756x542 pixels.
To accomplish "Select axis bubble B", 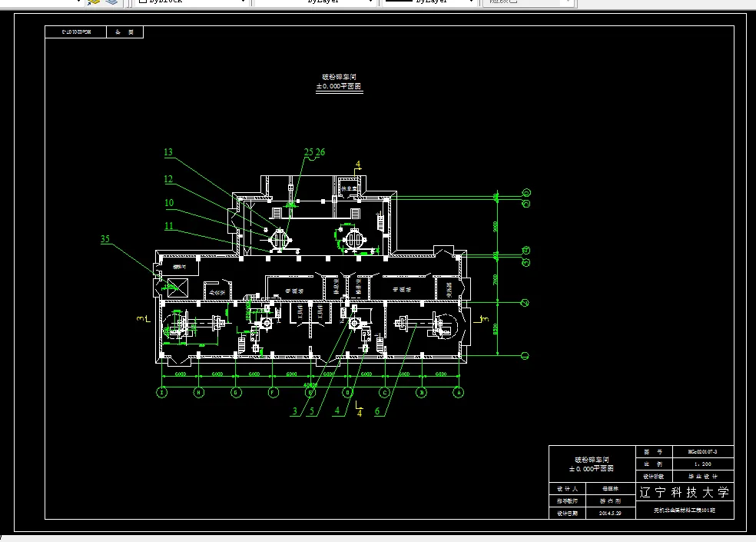I will coord(421,392).
